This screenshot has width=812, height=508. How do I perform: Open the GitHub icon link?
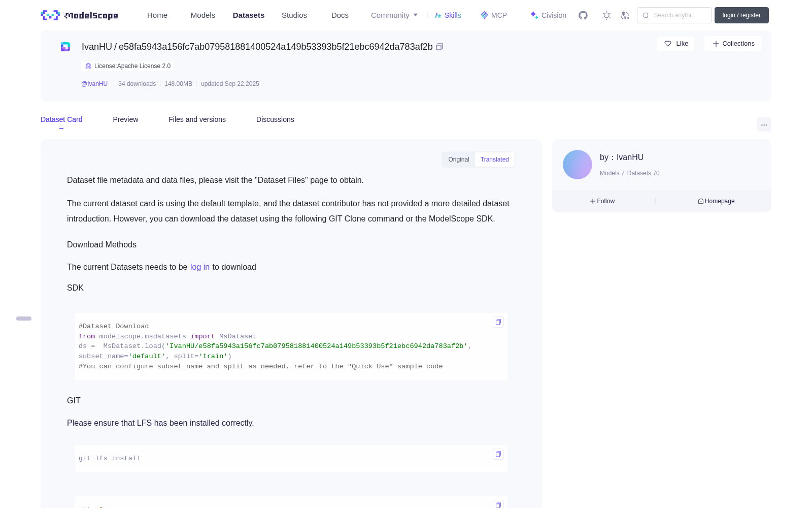583,15
